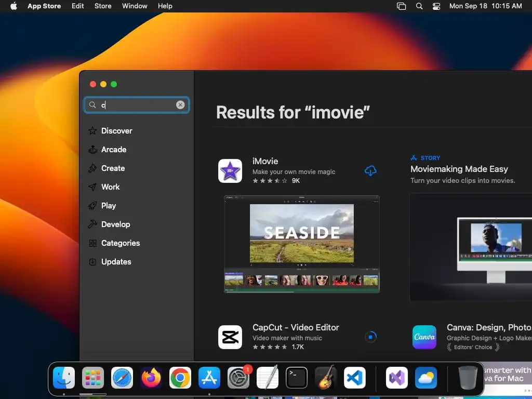Open Visual Studio Code from the Dock
The image size is (532, 399).
355,378
